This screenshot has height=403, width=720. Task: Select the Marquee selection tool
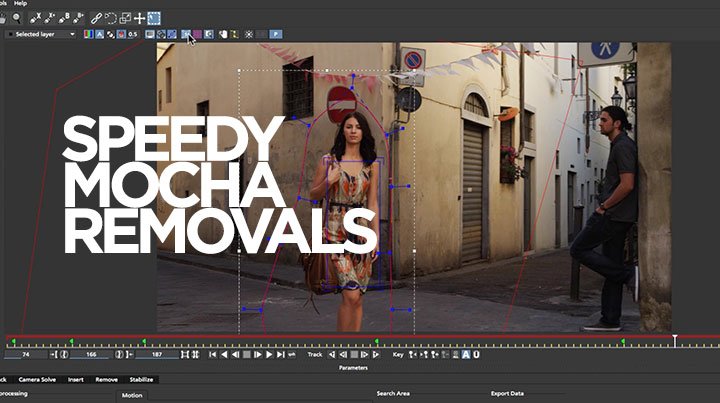click(x=154, y=18)
